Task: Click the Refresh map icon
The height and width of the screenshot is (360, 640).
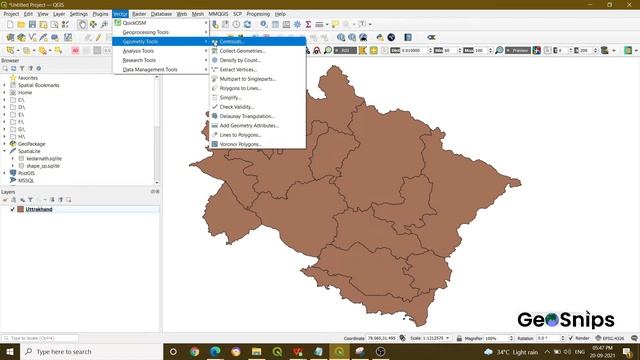Action: click(x=247, y=24)
